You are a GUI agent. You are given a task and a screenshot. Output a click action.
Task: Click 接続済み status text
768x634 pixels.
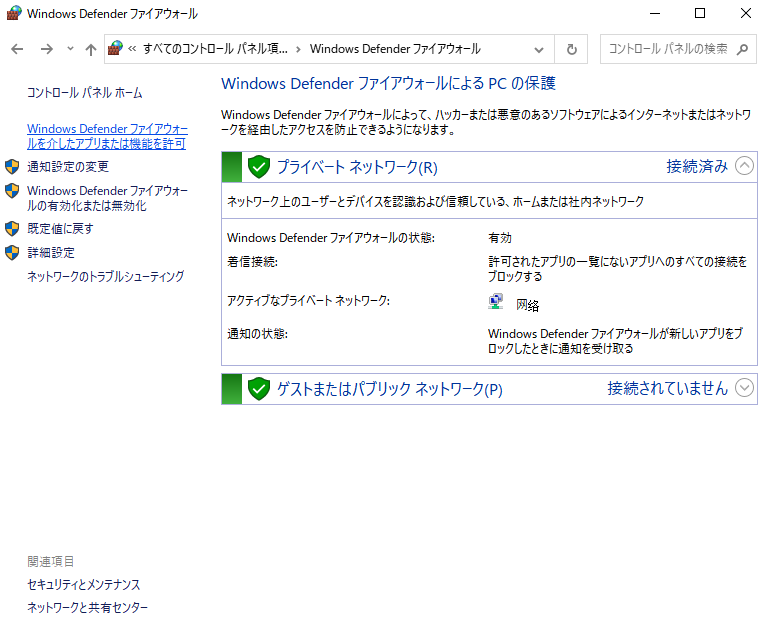click(x=697, y=166)
